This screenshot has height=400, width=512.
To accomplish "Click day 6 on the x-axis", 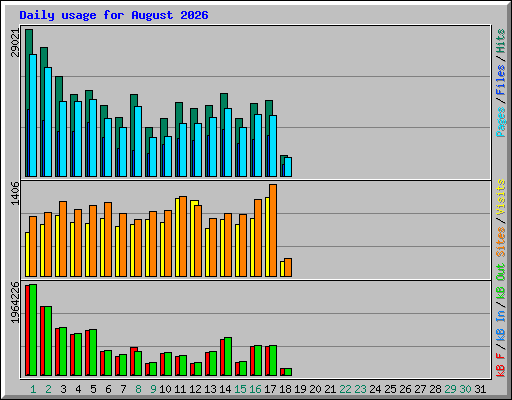I will 108,389.
